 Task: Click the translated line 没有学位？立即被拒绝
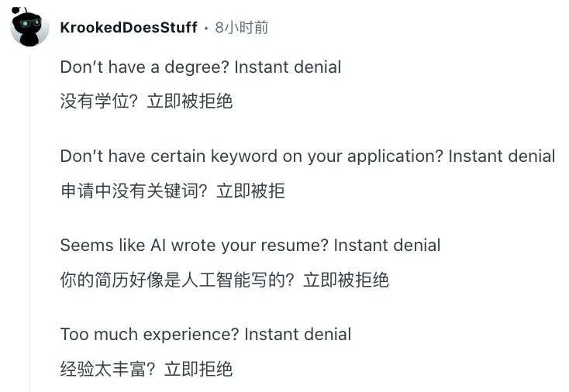pyautogui.click(x=147, y=101)
